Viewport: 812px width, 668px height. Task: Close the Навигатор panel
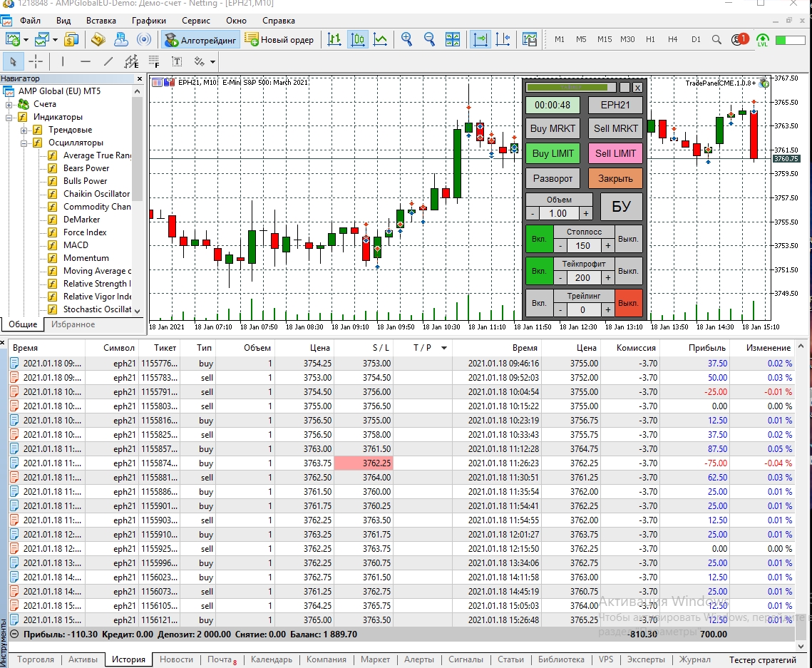[139, 78]
